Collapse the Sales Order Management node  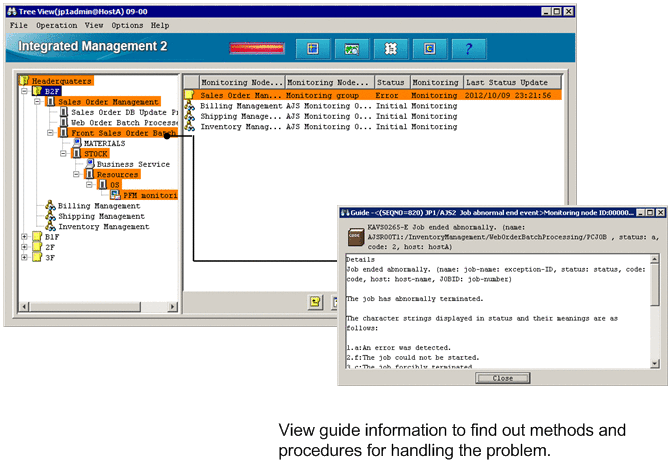click(x=38, y=101)
